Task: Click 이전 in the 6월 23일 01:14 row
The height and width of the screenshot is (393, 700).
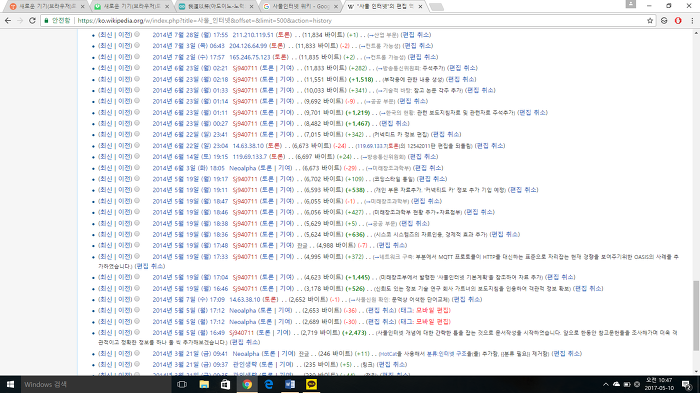Action: [125, 101]
